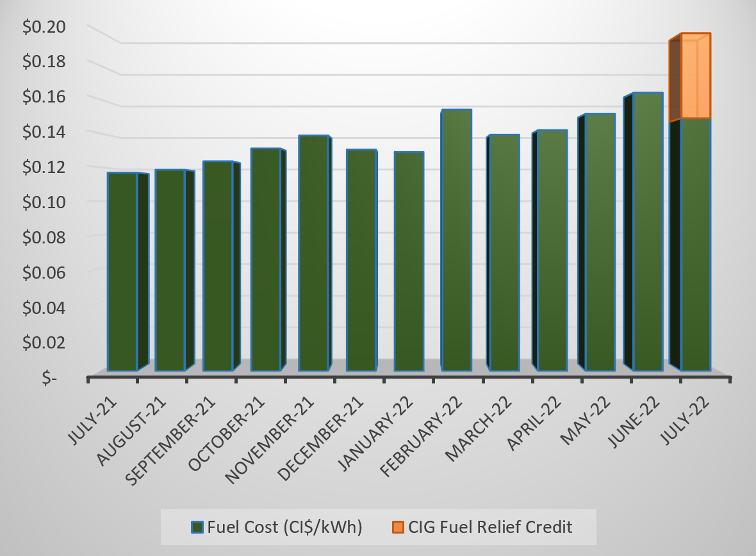Click the orange segment of the July-22 bar
The height and width of the screenshot is (556, 756).
click(x=695, y=77)
